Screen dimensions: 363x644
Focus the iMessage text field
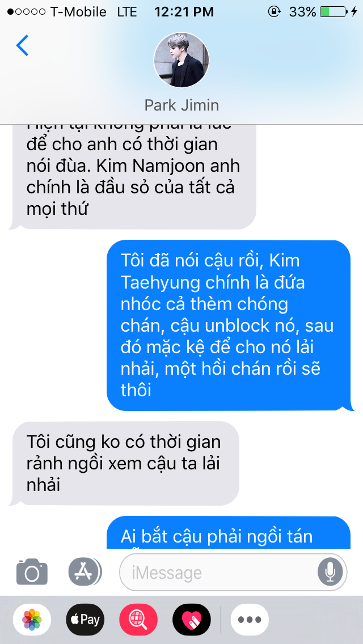point(233,572)
